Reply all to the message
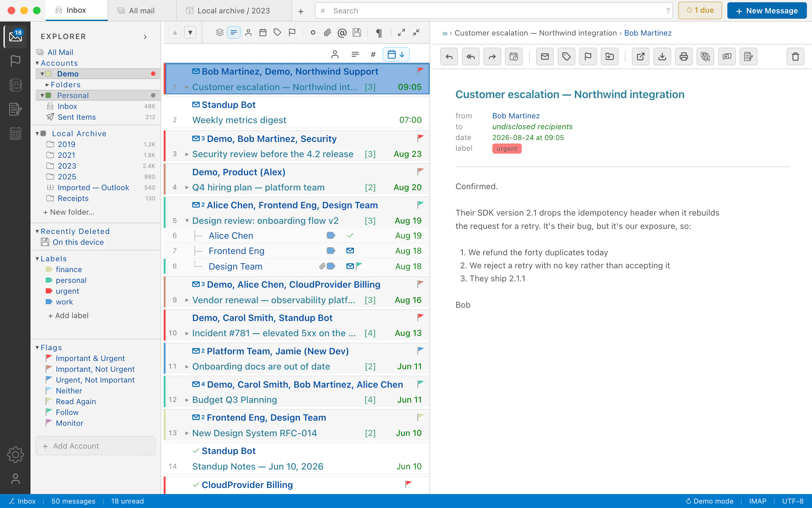The width and height of the screenshot is (812, 508). click(x=470, y=57)
